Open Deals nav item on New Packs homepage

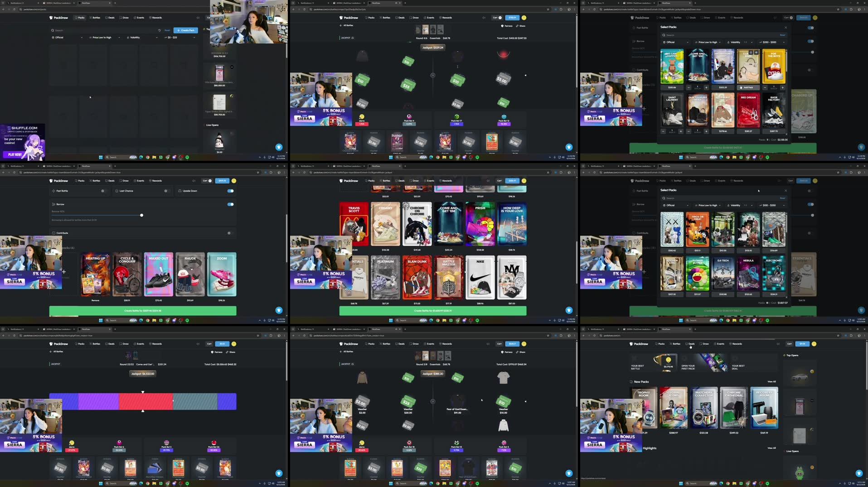tap(690, 344)
